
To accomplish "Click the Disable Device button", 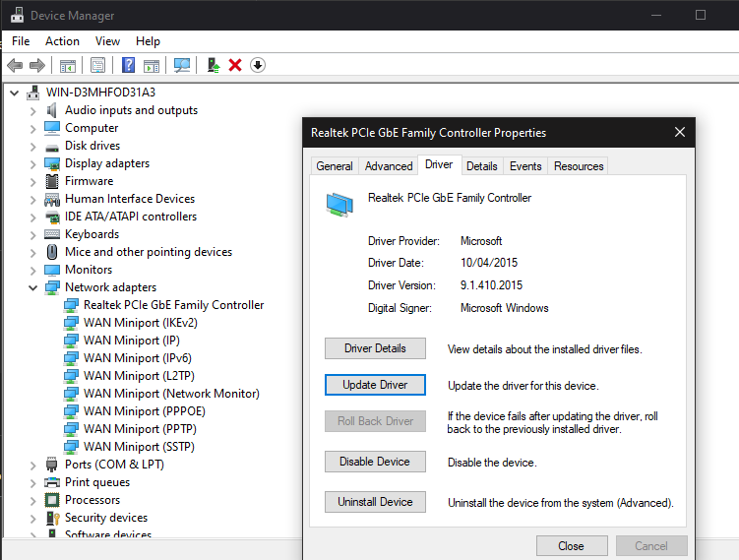I will 375,462.
